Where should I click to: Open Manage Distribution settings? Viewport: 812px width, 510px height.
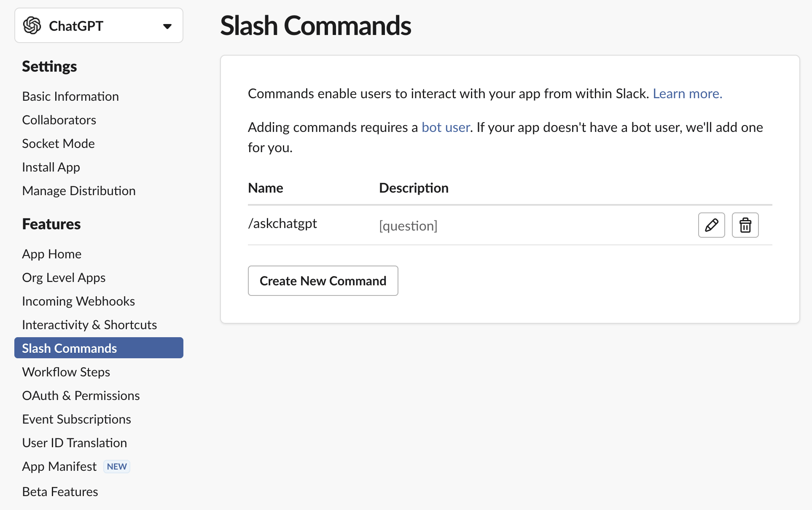(x=79, y=191)
